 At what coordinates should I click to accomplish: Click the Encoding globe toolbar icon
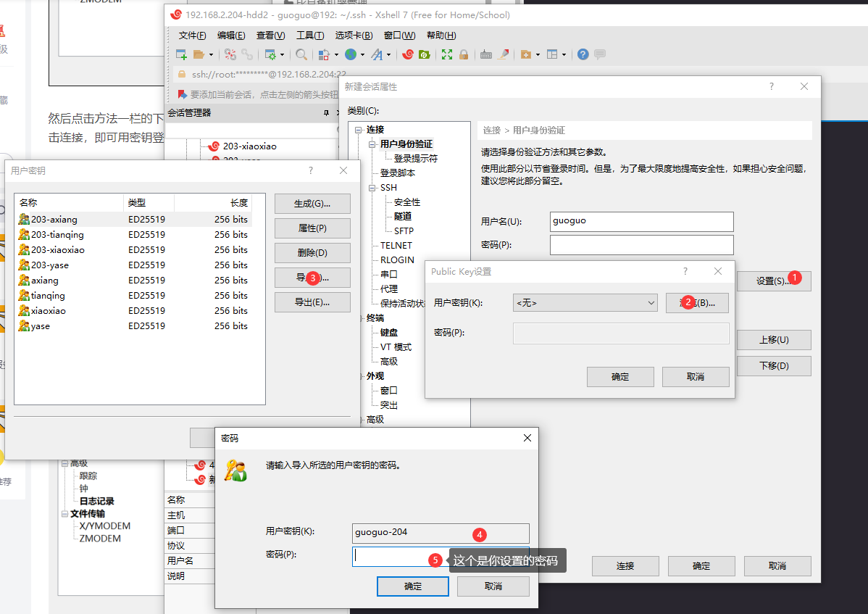(351, 54)
